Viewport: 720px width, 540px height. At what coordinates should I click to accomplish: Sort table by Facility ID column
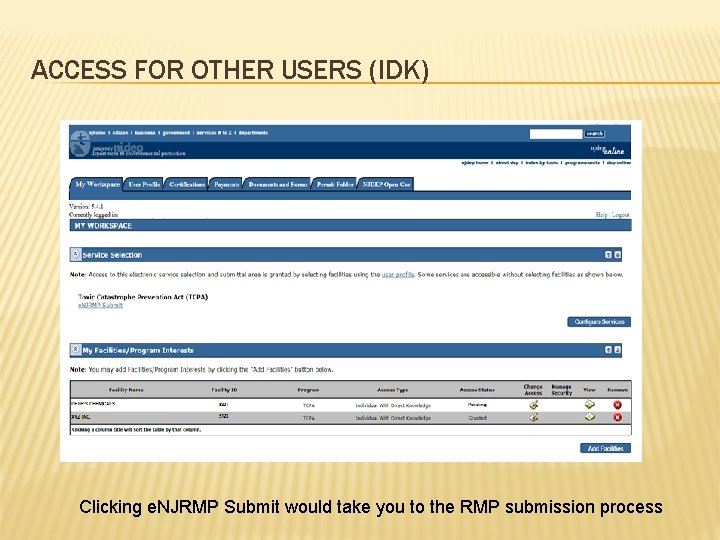[224, 390]
